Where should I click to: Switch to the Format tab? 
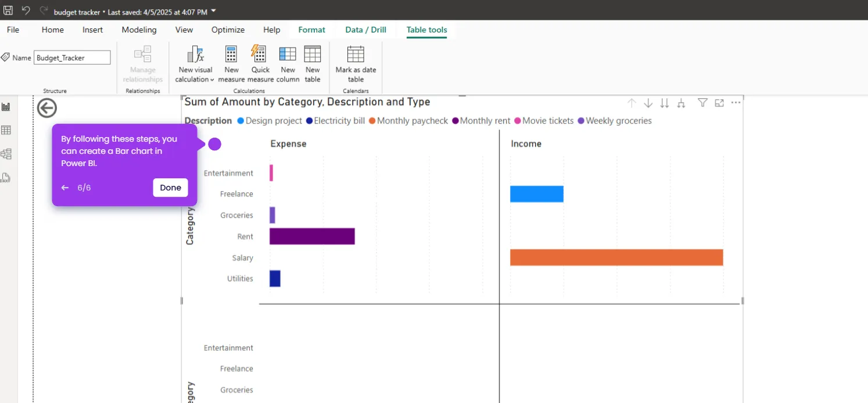(312, 30)
